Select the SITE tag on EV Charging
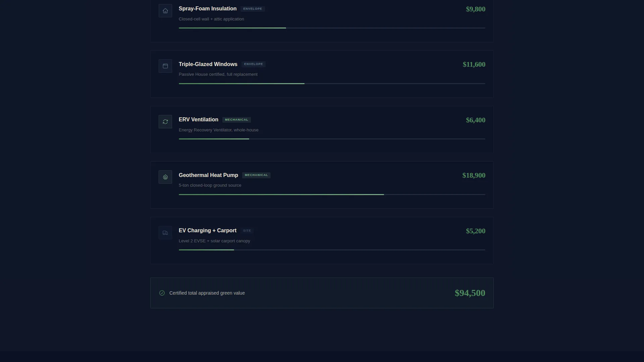The image size is (644, 362). coord(247,231)
